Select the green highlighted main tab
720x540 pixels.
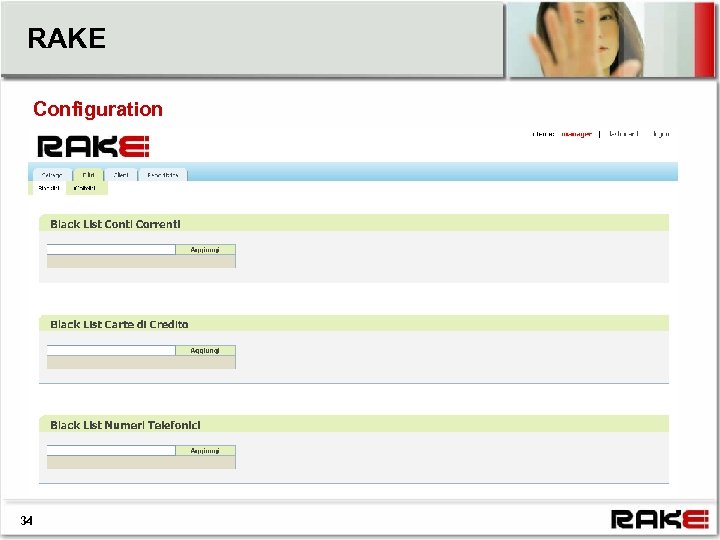(89, 175)
